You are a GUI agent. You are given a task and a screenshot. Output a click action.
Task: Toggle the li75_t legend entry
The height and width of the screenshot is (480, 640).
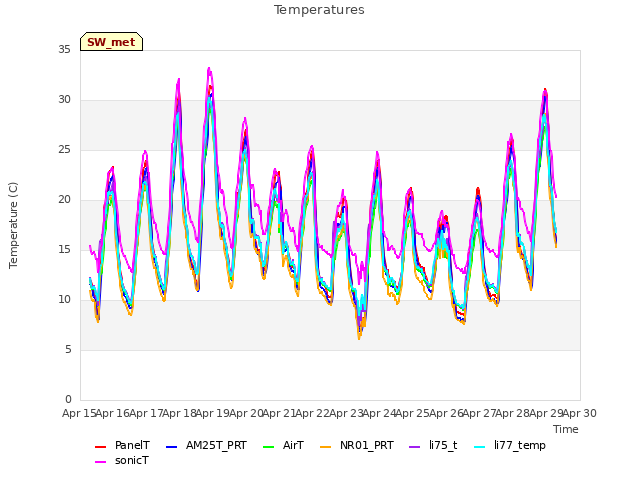point(433,445)
